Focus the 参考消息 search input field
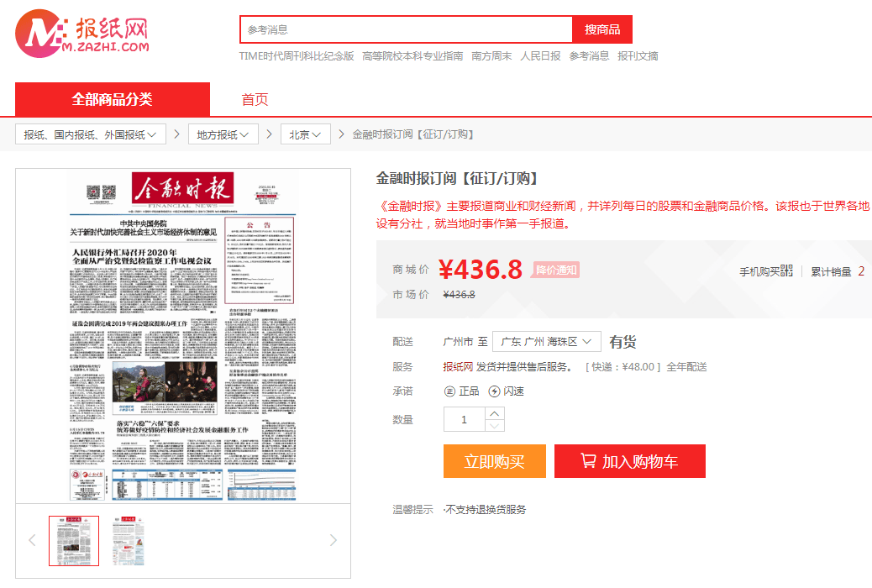Viewport: 872px width, 588px height. pos(406,29)
